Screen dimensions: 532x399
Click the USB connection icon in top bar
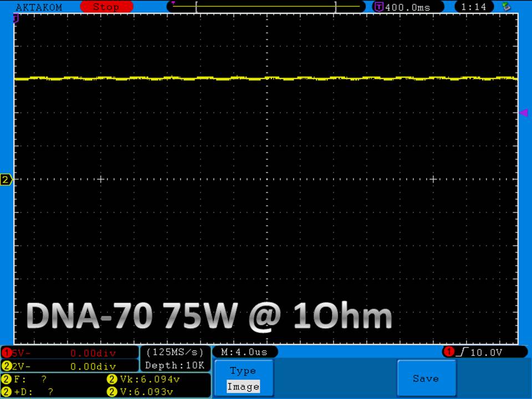(505, 7)
